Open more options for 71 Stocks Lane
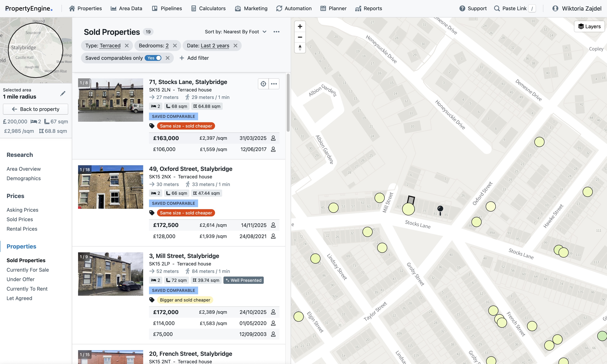 274,84
